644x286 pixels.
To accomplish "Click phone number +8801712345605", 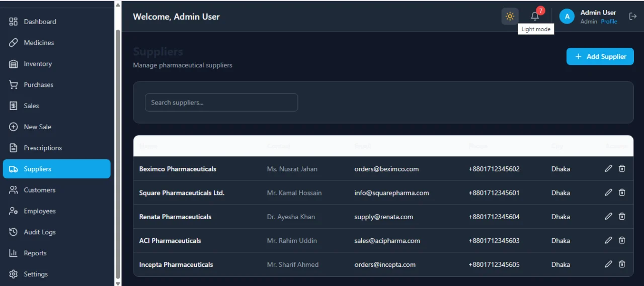I will click(x=494, y=264).
